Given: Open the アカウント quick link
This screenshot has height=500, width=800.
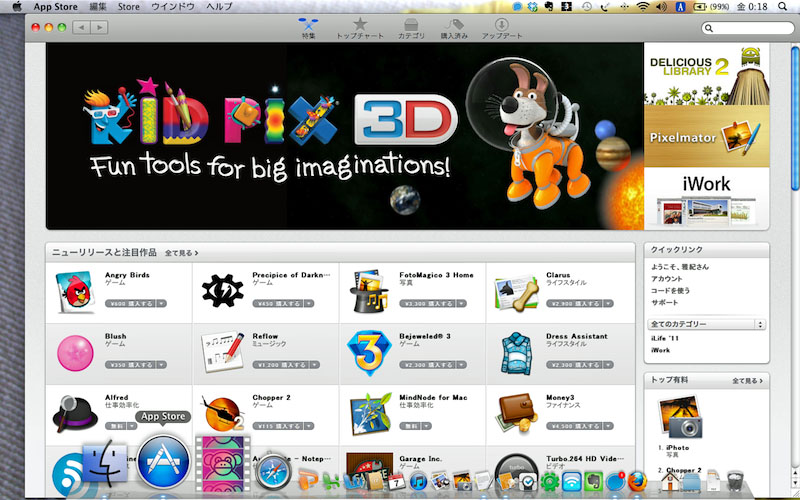Looking at the screenshot, I should pyautogui.click(x=666, y=279).
